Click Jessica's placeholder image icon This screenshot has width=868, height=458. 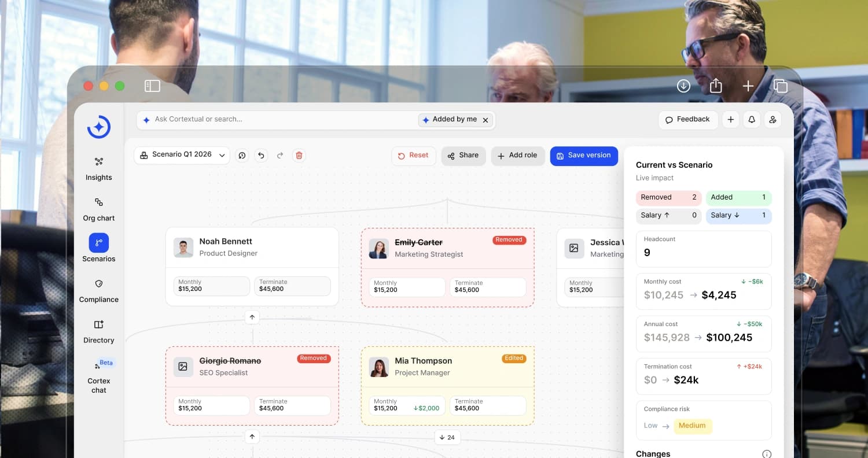pos(573,248)
